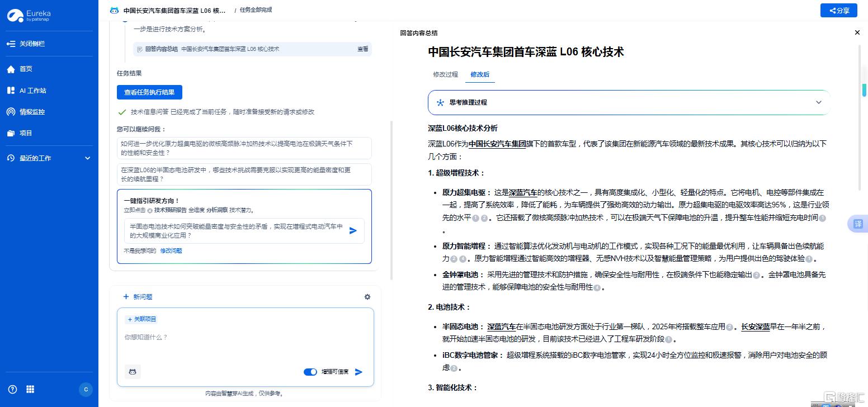
Task: Toggle the 增强可信度 switch
Action: 310,372
